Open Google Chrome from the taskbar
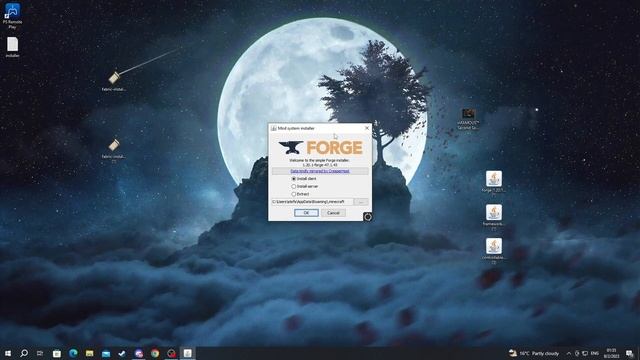The image size is (640, 360). pos(155,353)
